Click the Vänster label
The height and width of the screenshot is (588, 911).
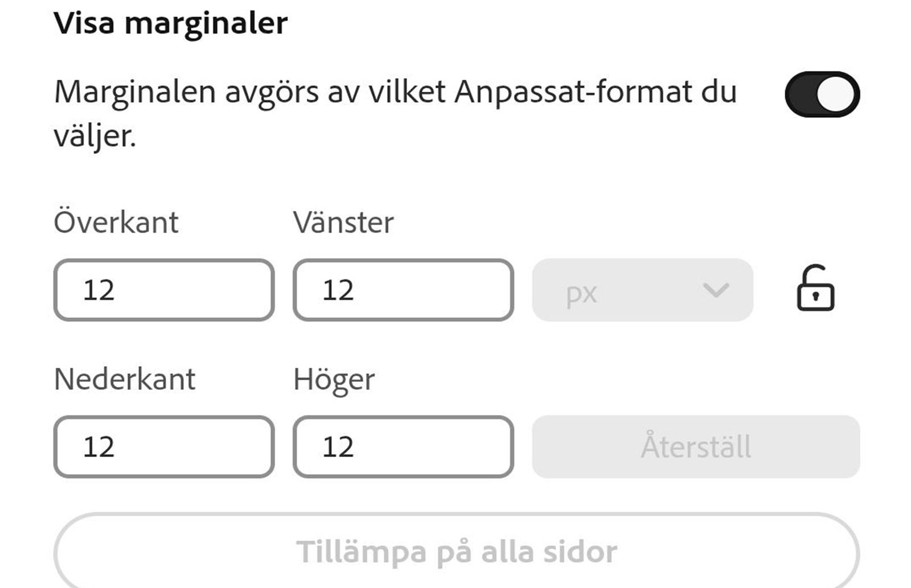tap(344, 221)
